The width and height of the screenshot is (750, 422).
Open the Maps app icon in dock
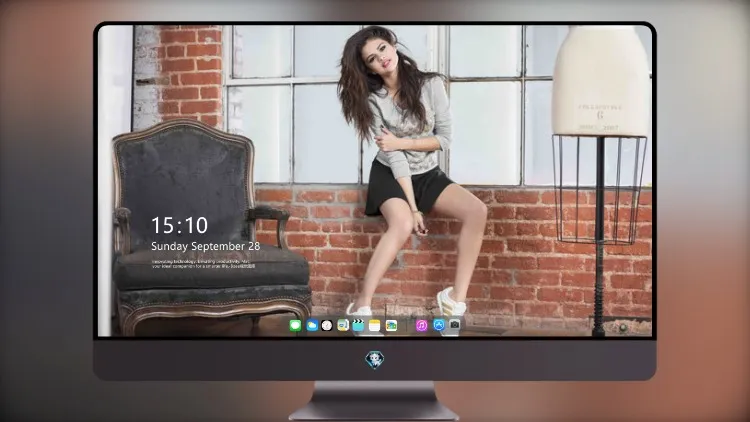[343, 325]
